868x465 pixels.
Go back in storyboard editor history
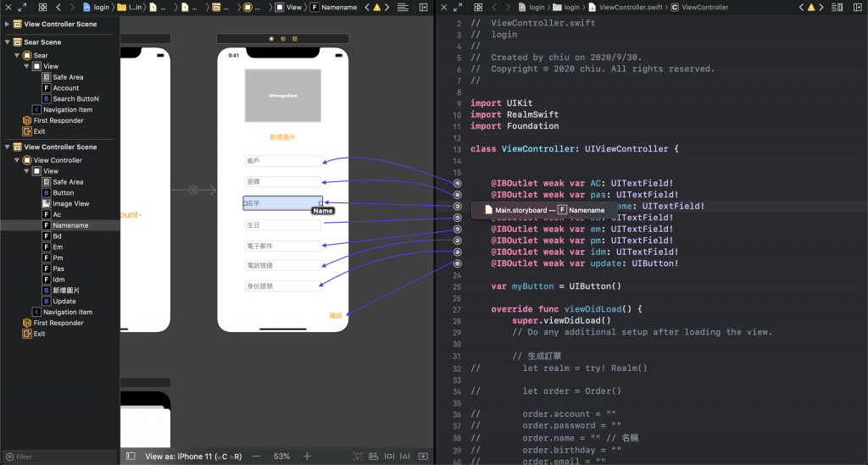58,7
